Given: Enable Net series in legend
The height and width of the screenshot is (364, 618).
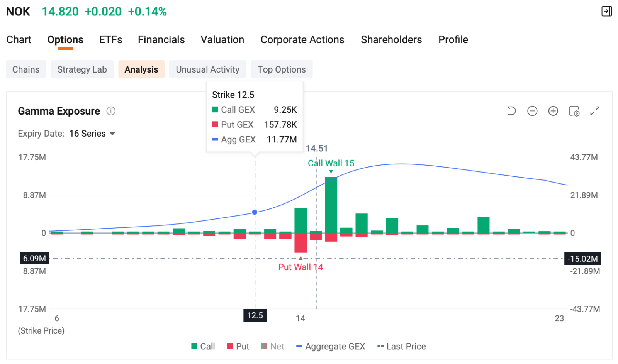Looking at the screenshot, I should pos(273,346).
